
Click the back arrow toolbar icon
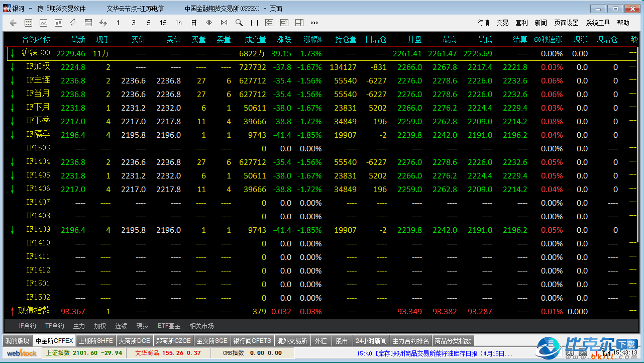pyautogui.click(x=14, y=23)
